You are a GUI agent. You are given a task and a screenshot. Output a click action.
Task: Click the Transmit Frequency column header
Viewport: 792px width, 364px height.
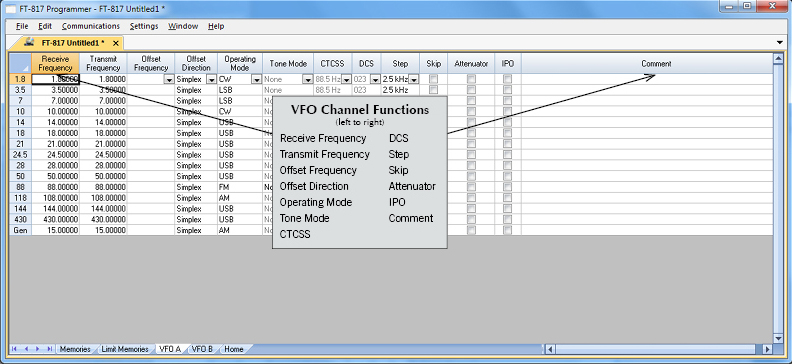(104, 64)
